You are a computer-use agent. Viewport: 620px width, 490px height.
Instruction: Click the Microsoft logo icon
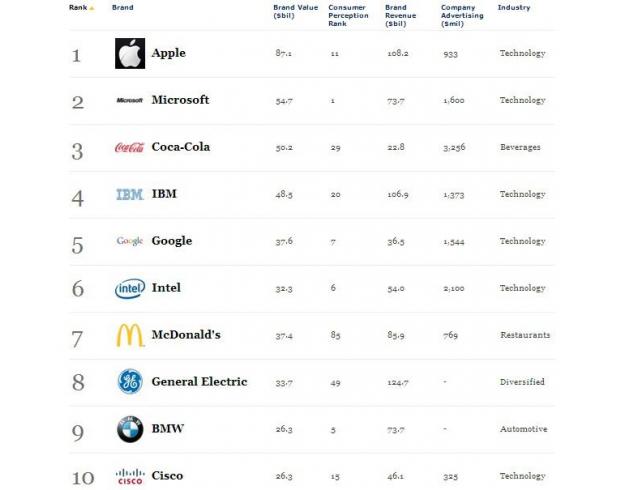130,100
